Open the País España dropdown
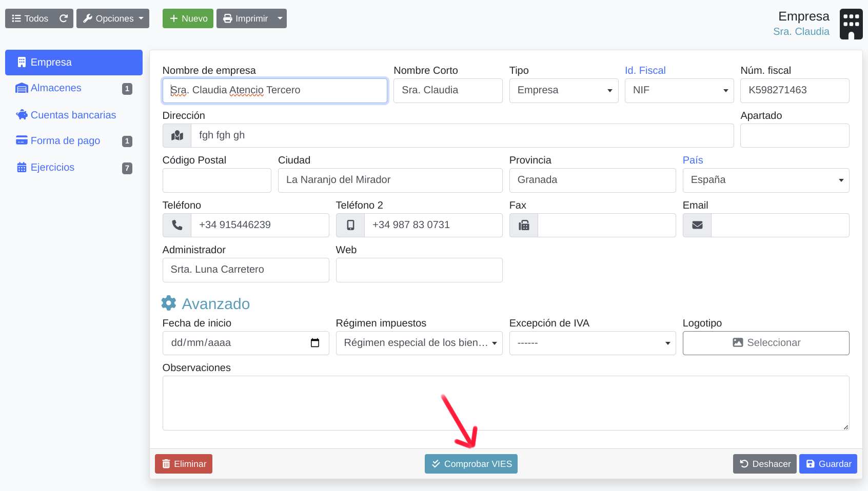Viewport: 868px width, 491px height. click(766, 180)
